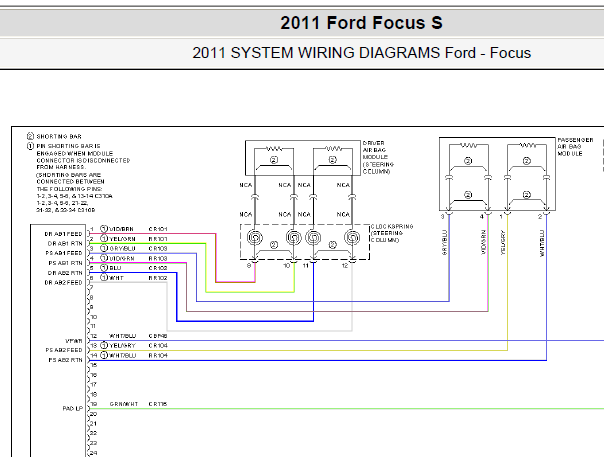This screenshot has height=457, width=604.
Task: Click the 'GRY/BLU' wire color beside CR103
Action: [x=122, y=249]
